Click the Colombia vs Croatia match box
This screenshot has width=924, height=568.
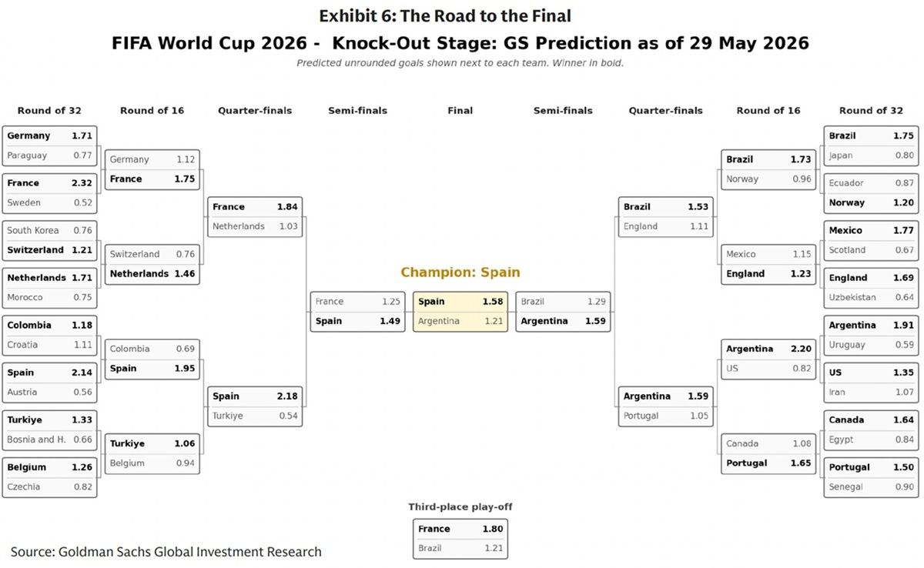pyautogui.click(x=50, y=335)
